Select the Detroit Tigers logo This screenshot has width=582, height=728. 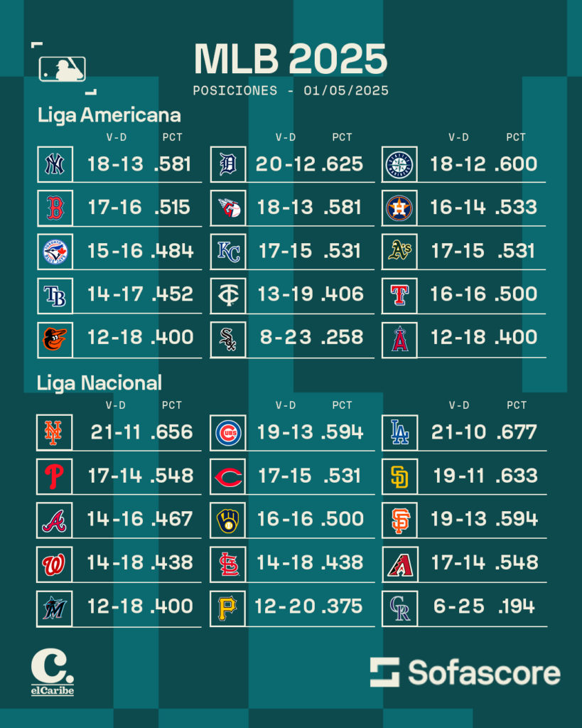click(x=228, y=164)
